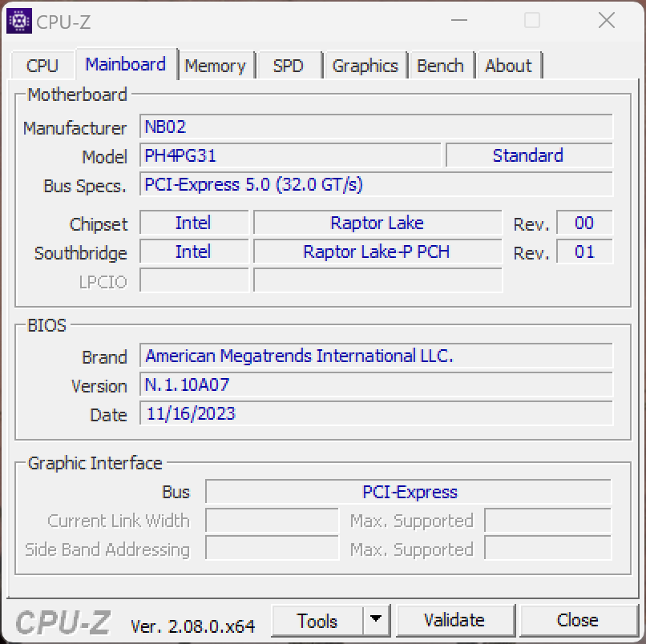Click the BIOS version N.1.10A07 field

coord(376,384)
